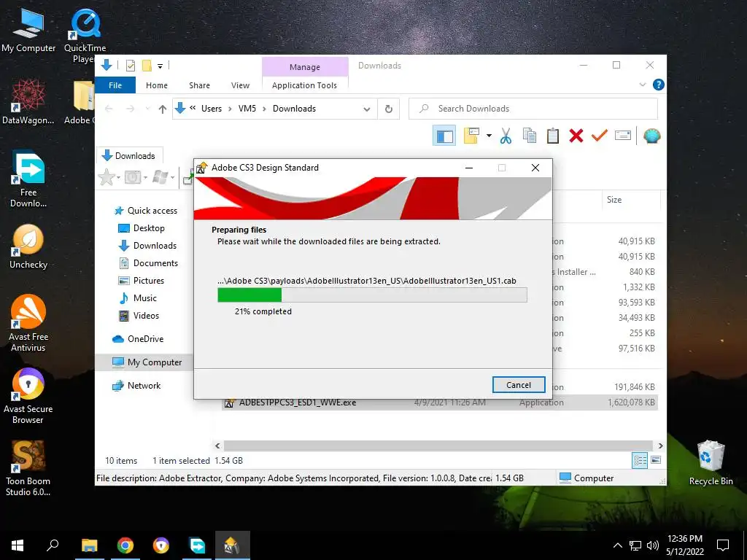Select the Manage contextual tab
747x560 pixels.
tap(305, 67)
